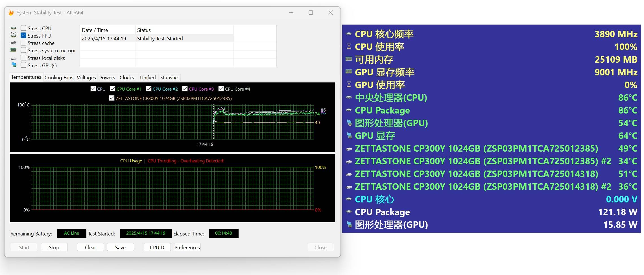Switch to the Cooling Fans tab
Screen dimensions: 644x275
59,78
